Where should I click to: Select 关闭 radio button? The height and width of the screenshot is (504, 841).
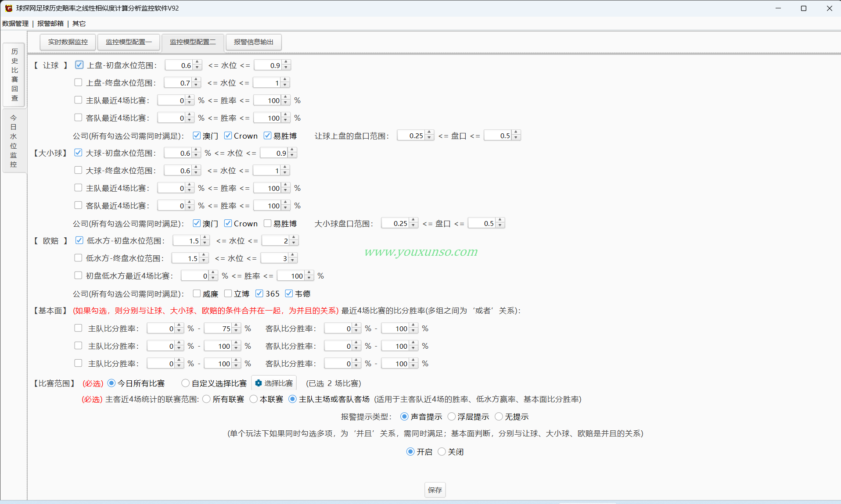coord(442,452)
